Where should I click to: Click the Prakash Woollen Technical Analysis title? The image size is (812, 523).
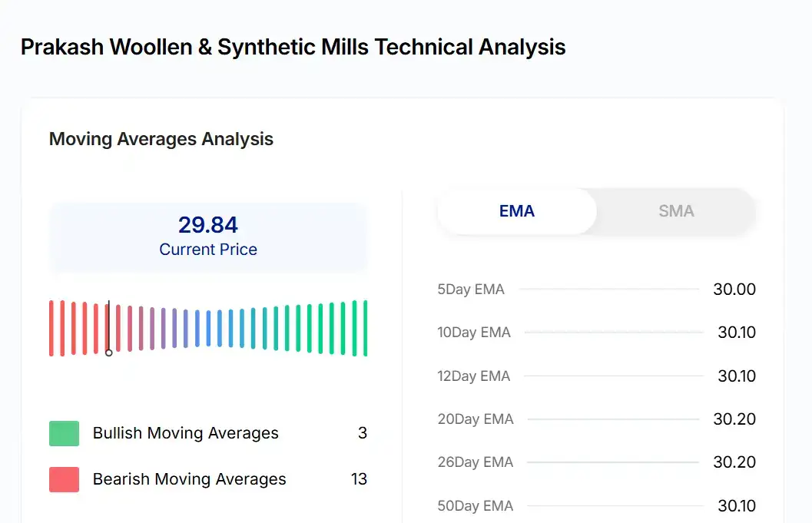(x=293, y=47)
